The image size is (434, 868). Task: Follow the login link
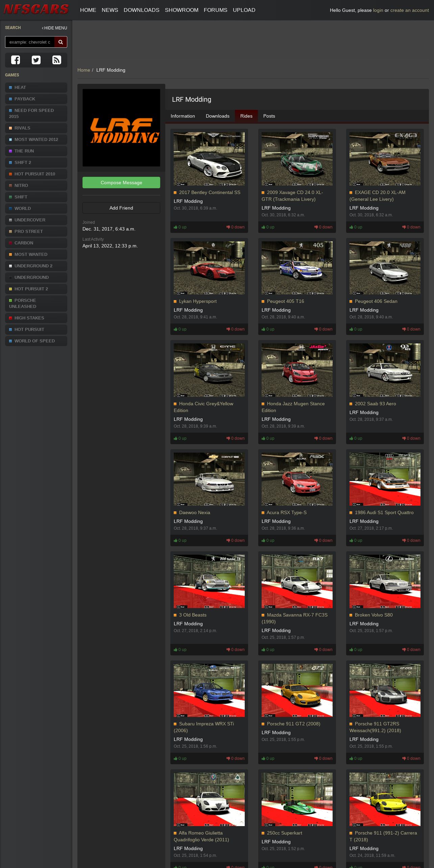(378, 10)
